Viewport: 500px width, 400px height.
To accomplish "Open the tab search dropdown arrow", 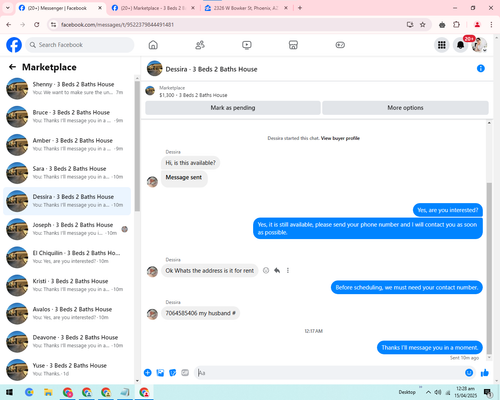I will 8,8.
